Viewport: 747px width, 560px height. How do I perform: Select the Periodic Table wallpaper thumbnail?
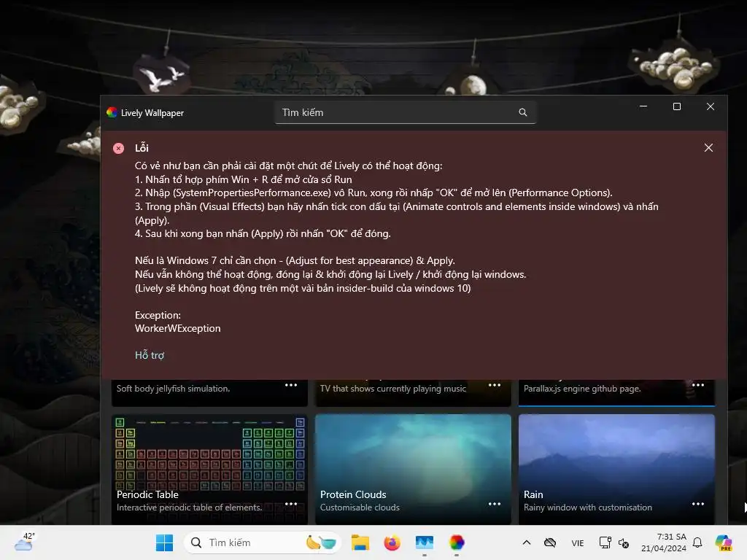(209, 469)
